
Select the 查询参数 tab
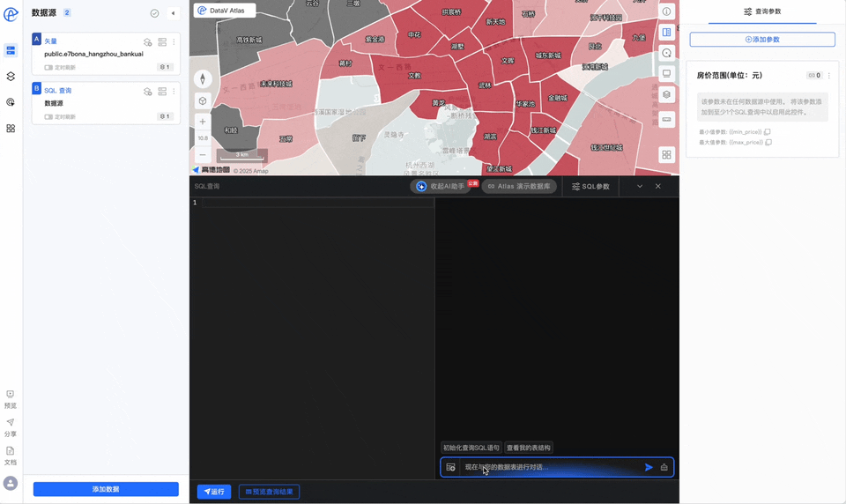[762, 11]
